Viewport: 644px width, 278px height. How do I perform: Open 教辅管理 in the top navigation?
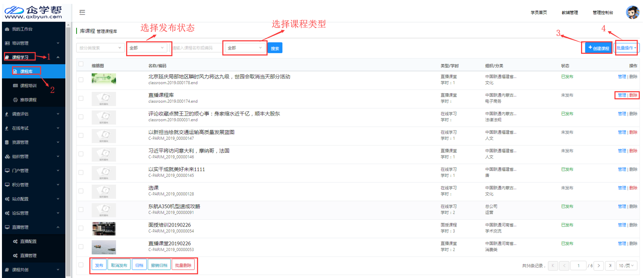pyautogui.click(x=569, y=13)
